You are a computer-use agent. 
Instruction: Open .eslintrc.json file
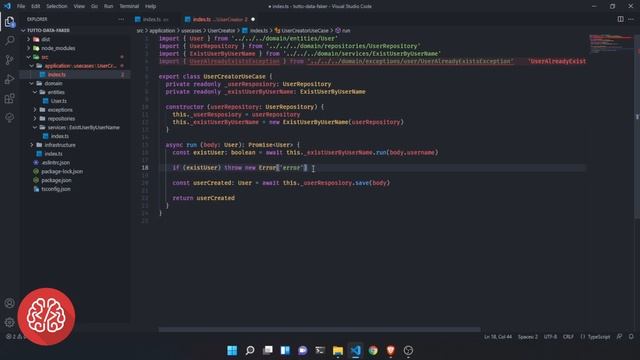[55, 162]
